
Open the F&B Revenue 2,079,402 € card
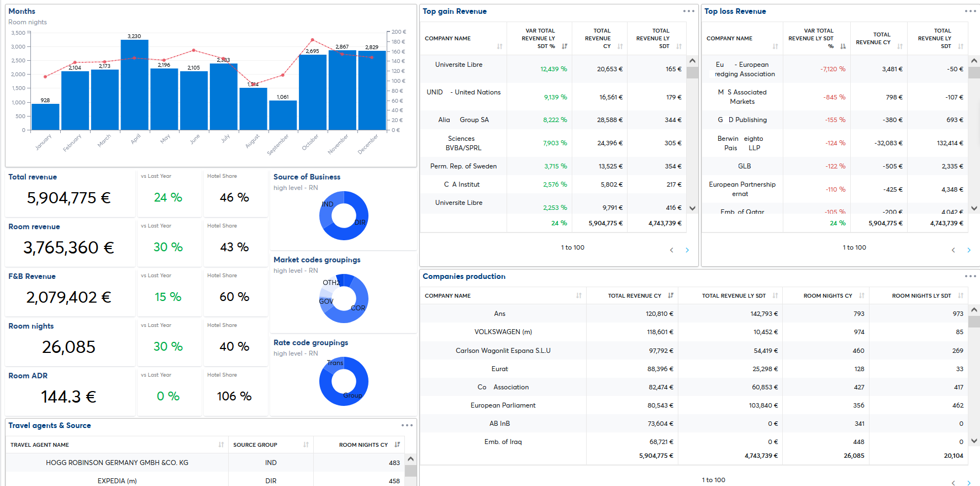click(x=70, y=293)
